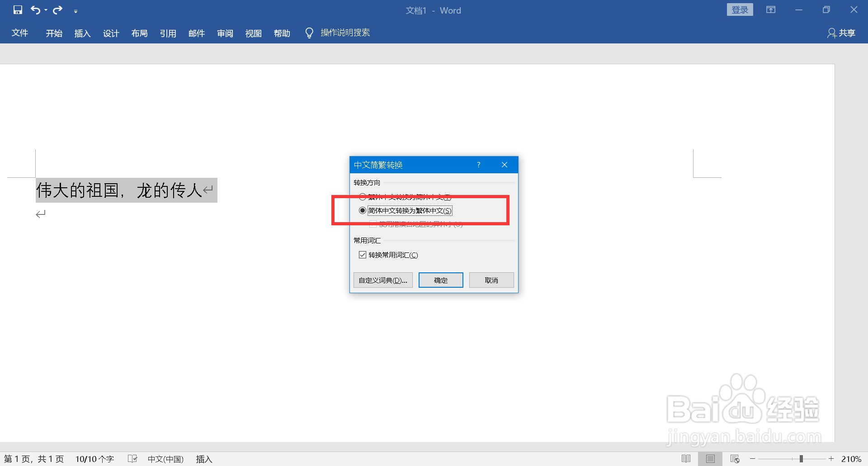Switch to the 插入 ribbon tab
The height and width of the screenshot is (466, 868).
[82, 33]
